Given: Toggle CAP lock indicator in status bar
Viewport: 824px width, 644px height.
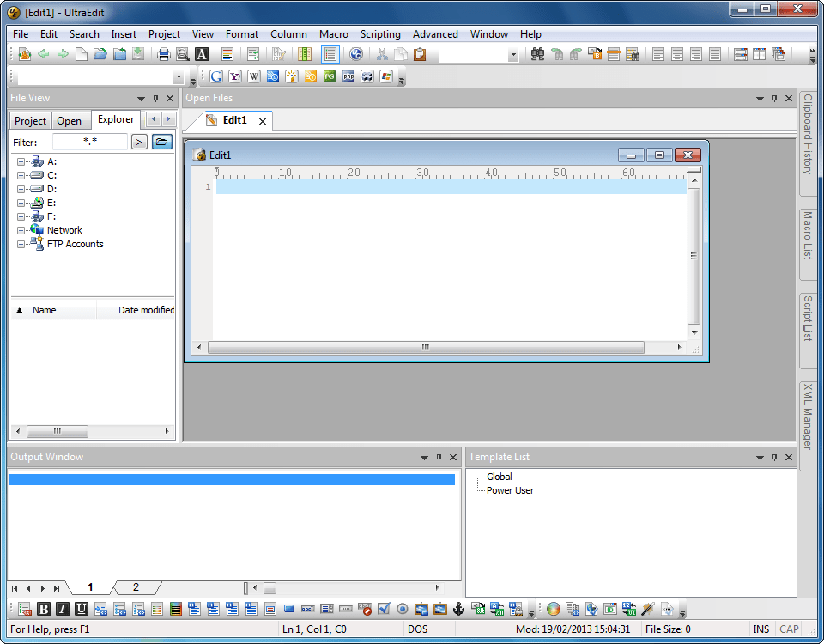Looking at the screenshot, I should tap(788, 629).
